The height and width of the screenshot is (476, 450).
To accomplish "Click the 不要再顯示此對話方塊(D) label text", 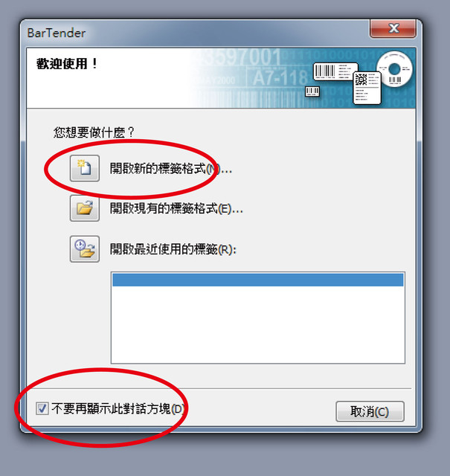I will pos(118,409).
